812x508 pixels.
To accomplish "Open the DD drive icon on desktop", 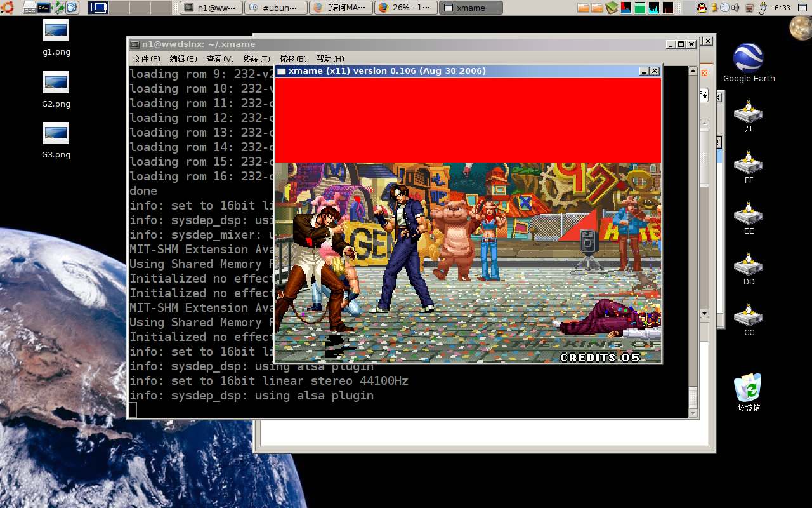I will point(749,268).
